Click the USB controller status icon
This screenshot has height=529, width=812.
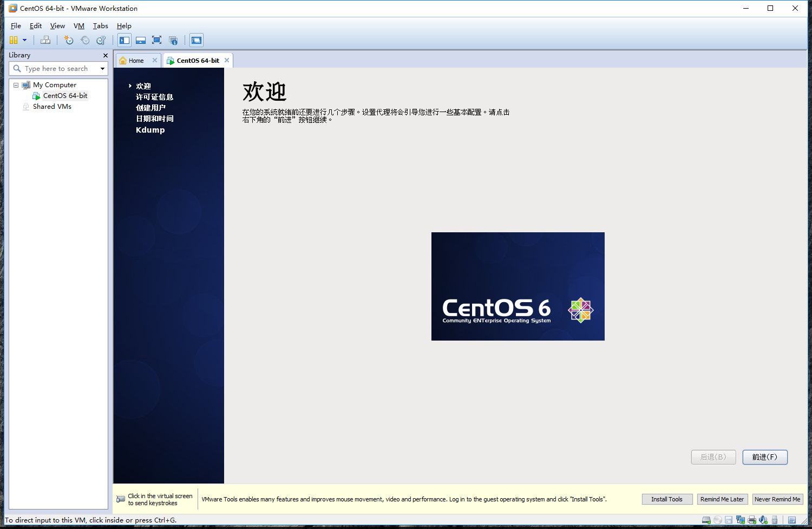tap(775, 520)
